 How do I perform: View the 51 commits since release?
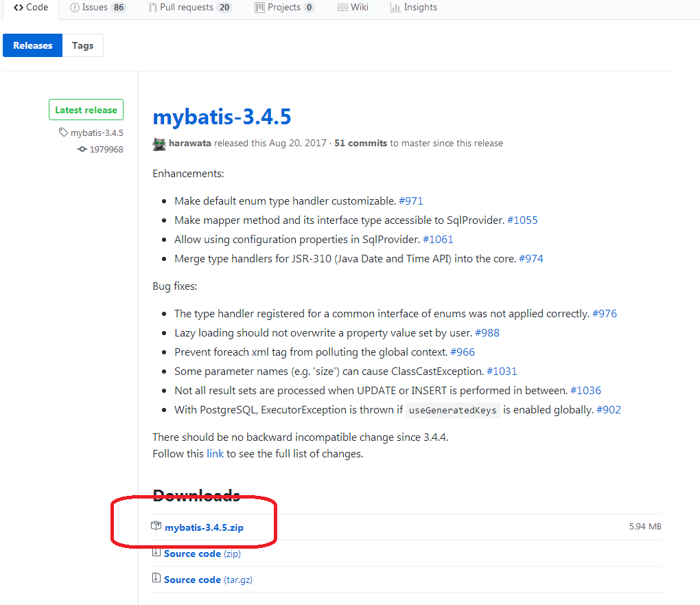[361, 144]
